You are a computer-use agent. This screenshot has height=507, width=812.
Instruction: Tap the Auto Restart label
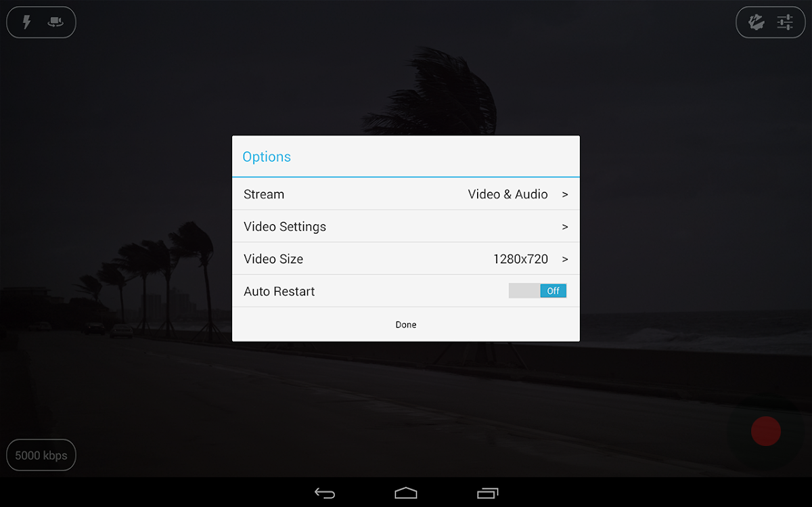tap(279, 292)
